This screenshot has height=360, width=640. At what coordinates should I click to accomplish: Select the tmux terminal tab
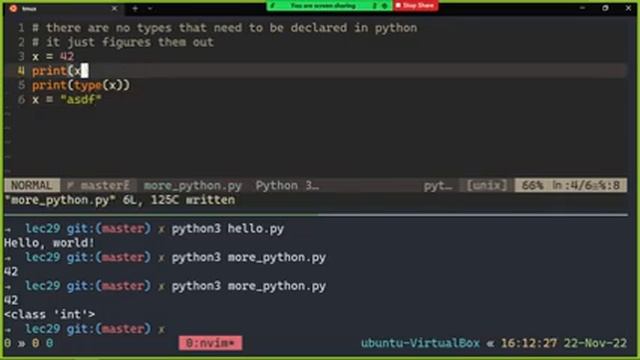(x=62, y=8)
